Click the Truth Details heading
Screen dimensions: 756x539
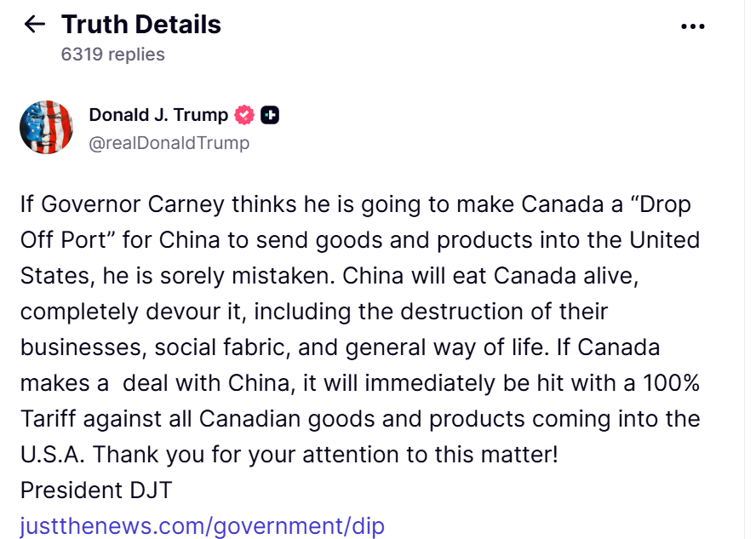click(140, 24)
